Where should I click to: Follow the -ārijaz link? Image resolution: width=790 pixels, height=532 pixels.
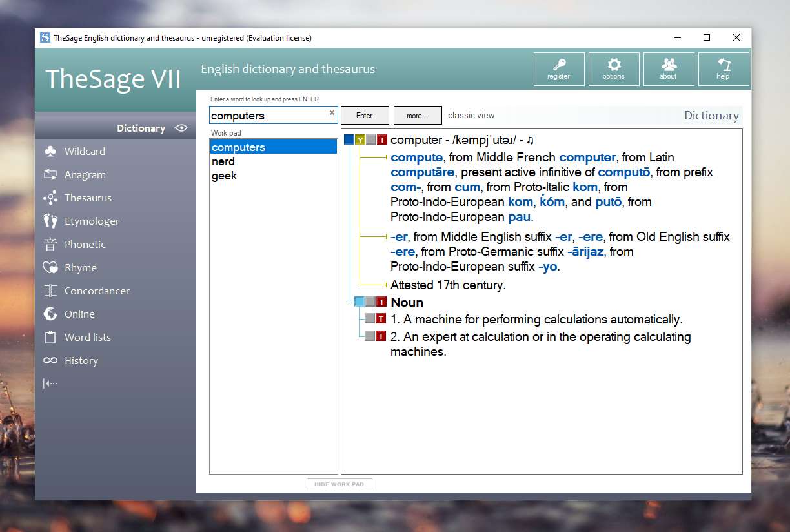[x=586, y=251]
